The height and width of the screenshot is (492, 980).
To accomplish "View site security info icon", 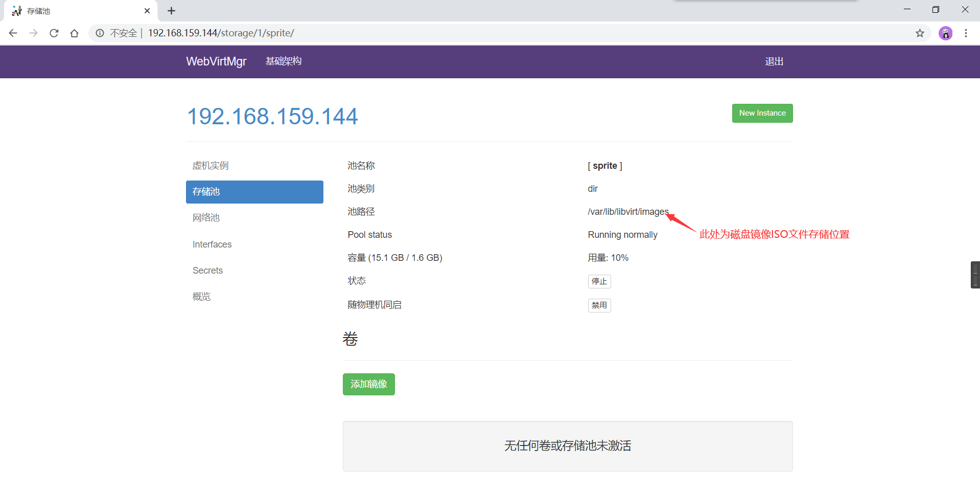I will coord(100,33).
